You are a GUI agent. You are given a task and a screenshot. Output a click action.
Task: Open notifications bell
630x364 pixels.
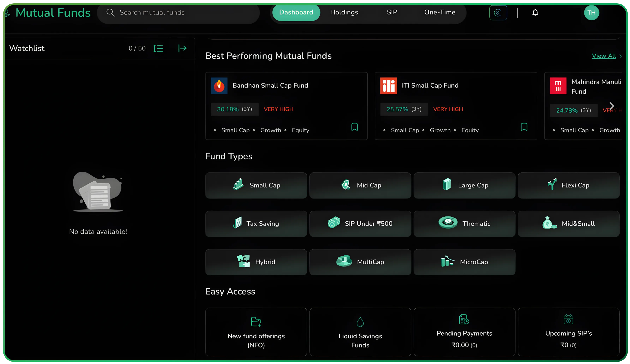[535, 13]
